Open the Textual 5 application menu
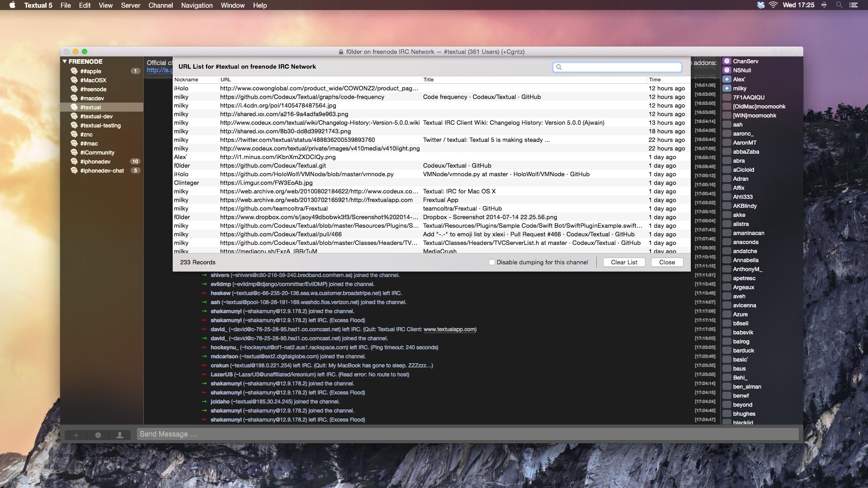This screenshot has height=488, width=868. coord(38,5)
